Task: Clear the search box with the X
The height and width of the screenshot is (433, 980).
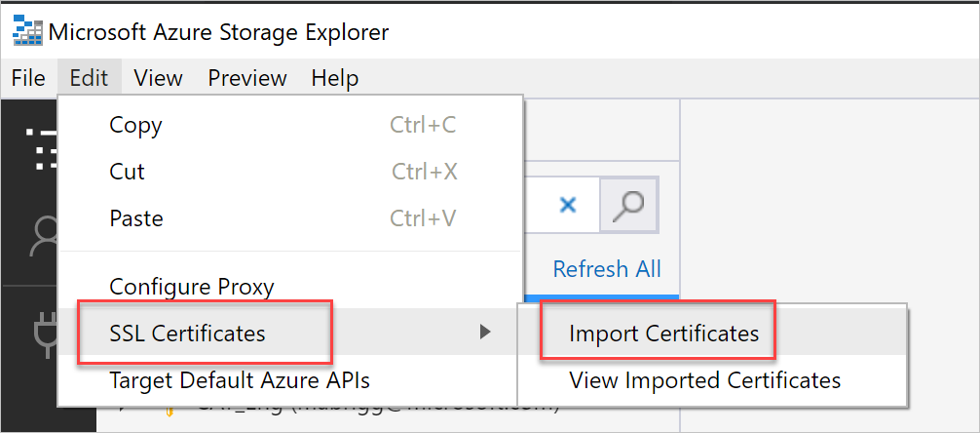Action: (x=568, y=204)
